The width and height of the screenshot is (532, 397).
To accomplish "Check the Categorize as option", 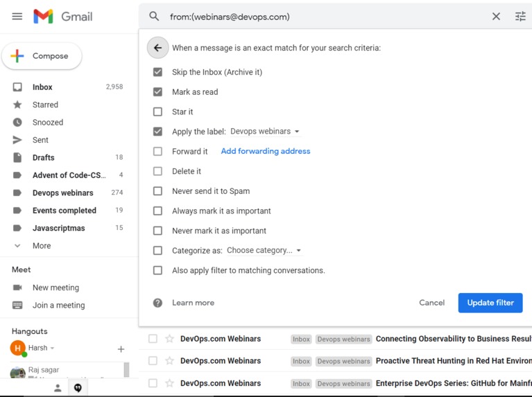I will pos(157,251).
